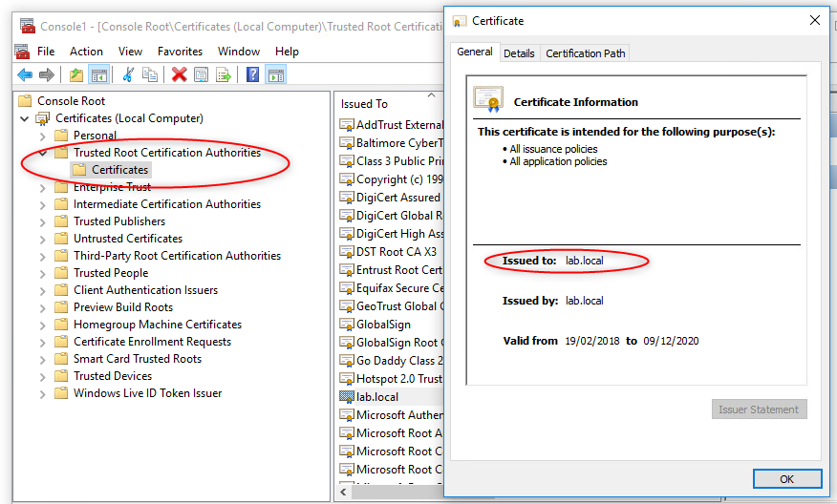Viewport: 837px width, 504px height.
Task: Click the blue Help question mark icon
Action: click(x=252, y=74)
